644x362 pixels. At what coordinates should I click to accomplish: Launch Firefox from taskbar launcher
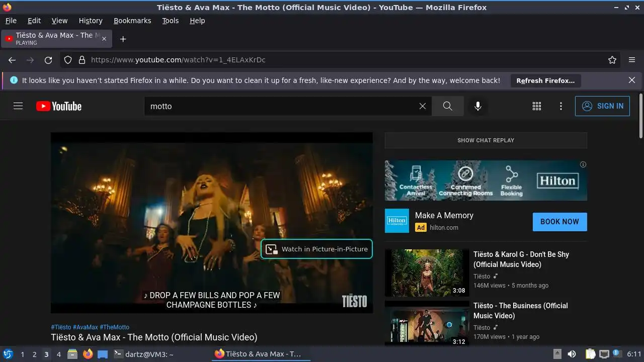tap(88, 354)
